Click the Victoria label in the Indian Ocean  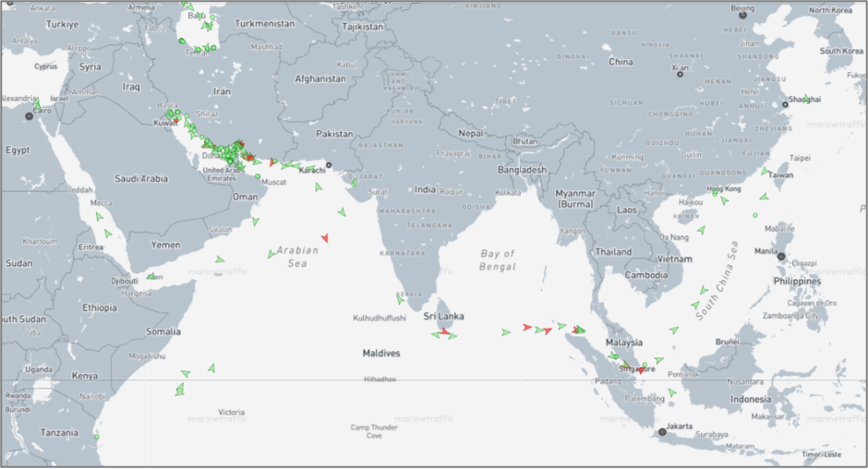click(x=232, y=412)
